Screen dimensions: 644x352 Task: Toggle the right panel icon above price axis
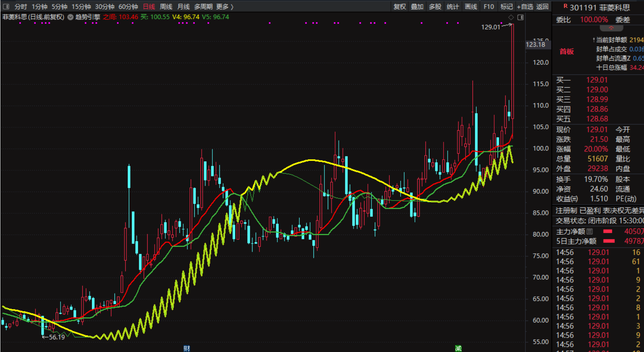(520, 17)
